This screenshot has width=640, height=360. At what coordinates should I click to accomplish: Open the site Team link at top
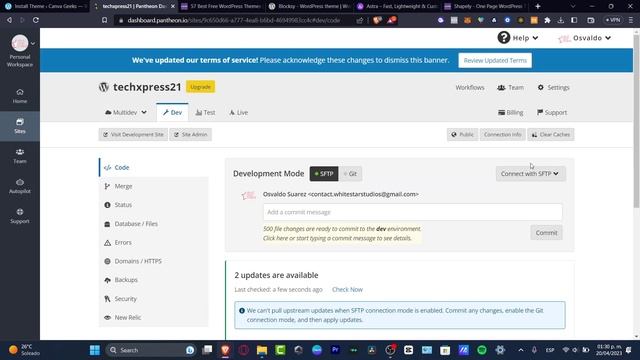click(510, 87)
